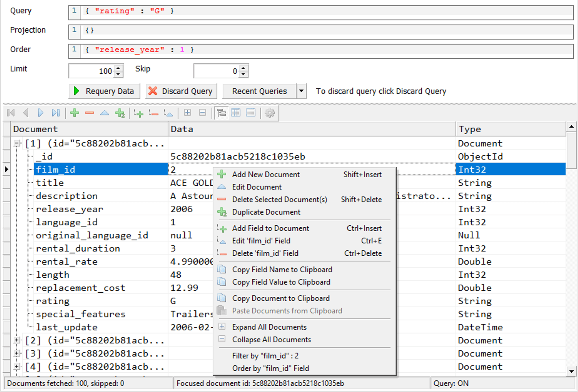Choose 'Copy Field Name to Clipboard' from context menu

point(282,269)
